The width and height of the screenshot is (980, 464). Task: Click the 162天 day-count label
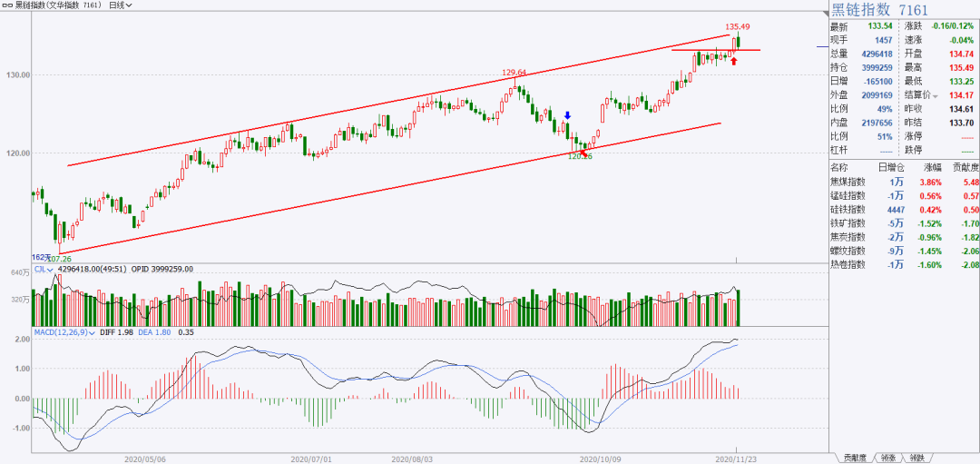(41, 257)
